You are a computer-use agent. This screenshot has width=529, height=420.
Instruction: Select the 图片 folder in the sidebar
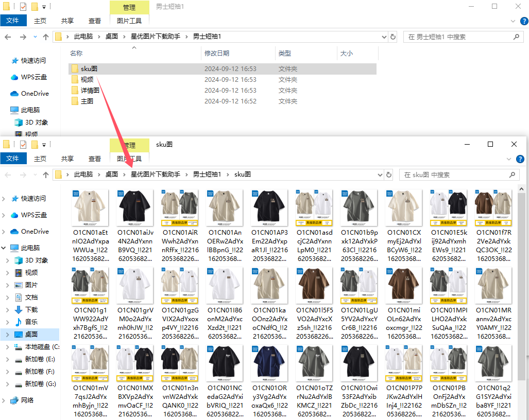[31, 285]
